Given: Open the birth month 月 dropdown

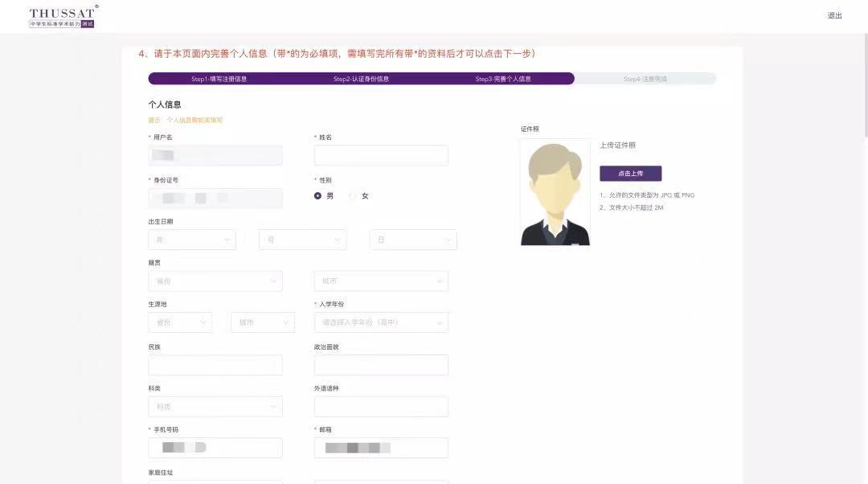Looking at the screenshot, I should click(x=303, y=240).
